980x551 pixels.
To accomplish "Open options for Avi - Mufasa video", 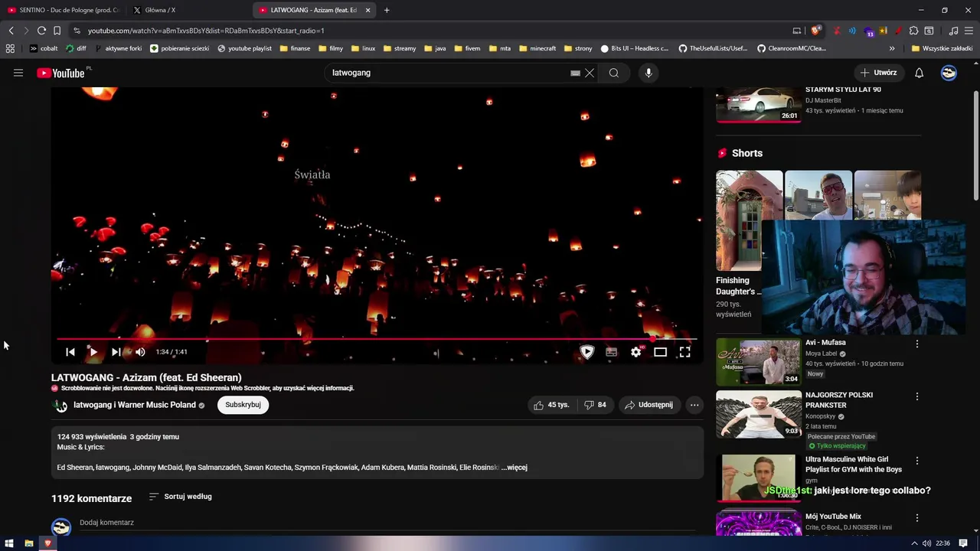I will click(917, 344).
